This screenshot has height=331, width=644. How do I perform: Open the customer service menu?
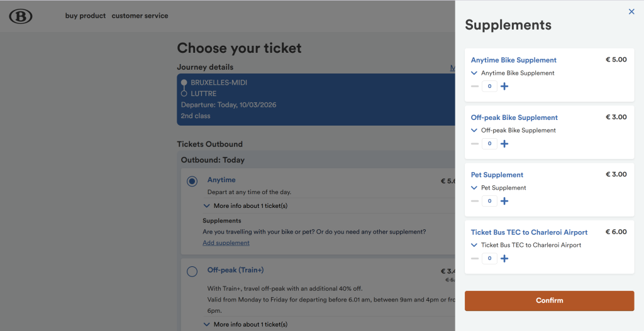pyautogui.click(x=140, y=16)
